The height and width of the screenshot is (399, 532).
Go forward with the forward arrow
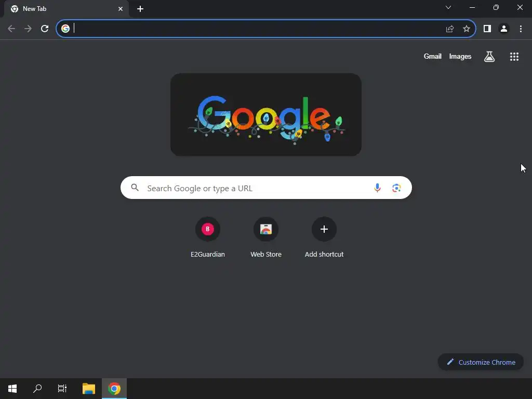tap(28, 29)
